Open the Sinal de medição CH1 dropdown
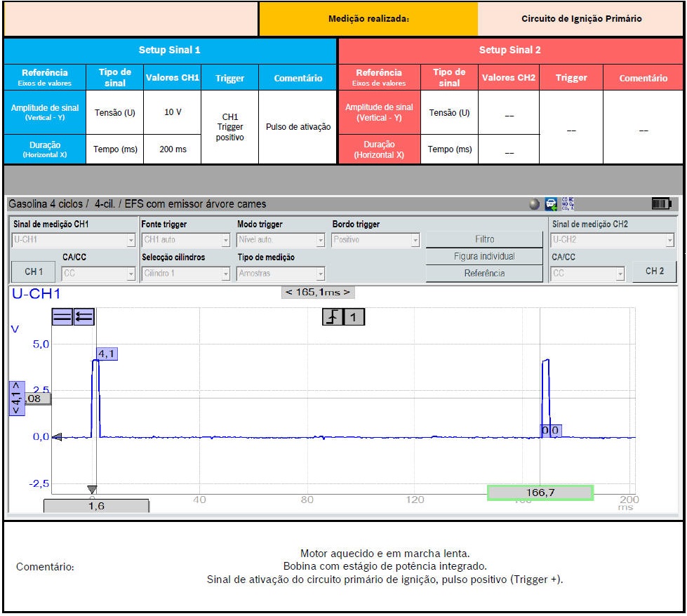The height and width of the screenshot is (616, 687). coord(73,240)
